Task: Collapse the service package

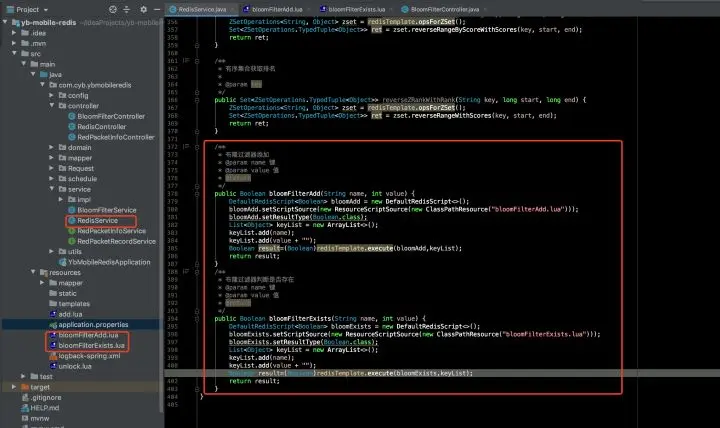Action: tap(51, 189)
